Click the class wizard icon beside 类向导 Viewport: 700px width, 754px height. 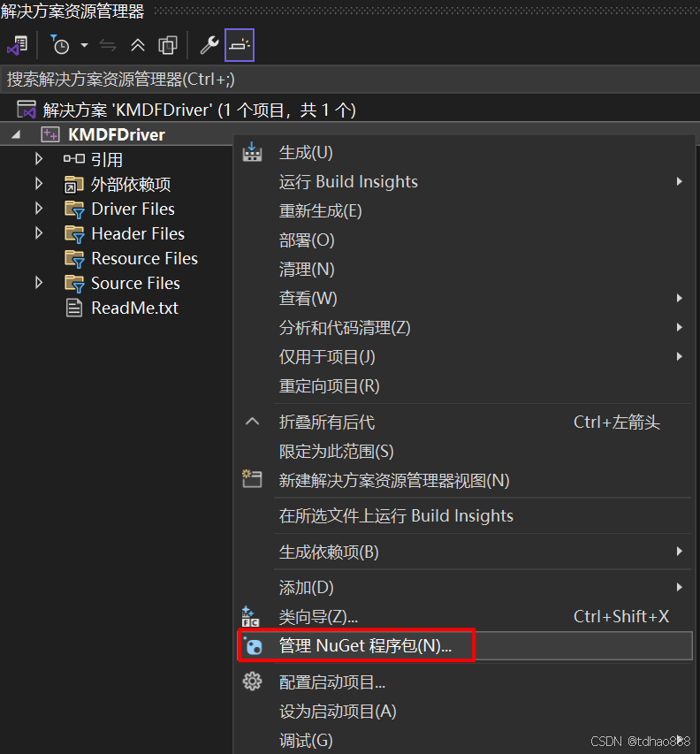point(250,616)
